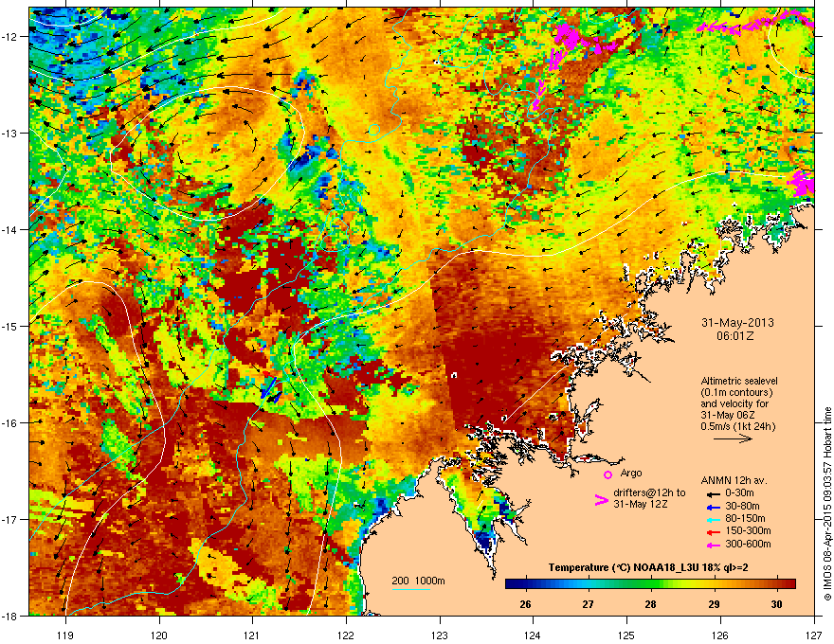This screenshot has height=644, width=834.
Task: Click the 'Altimetric sealevel' legend text
Action: (x=739, y=381)
